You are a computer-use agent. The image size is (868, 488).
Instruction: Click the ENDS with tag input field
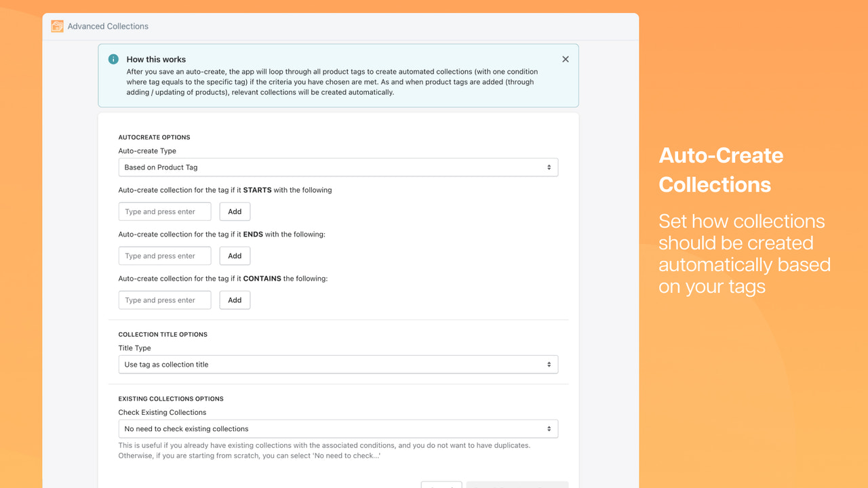164,256
